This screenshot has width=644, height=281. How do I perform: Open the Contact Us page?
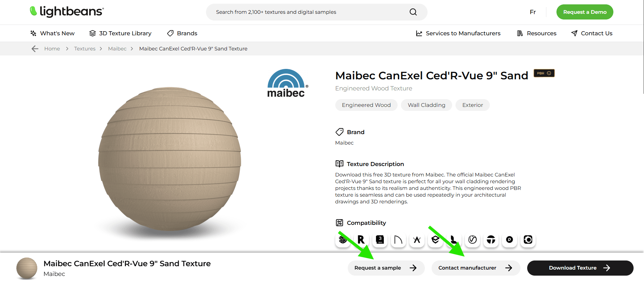(592, 33)
